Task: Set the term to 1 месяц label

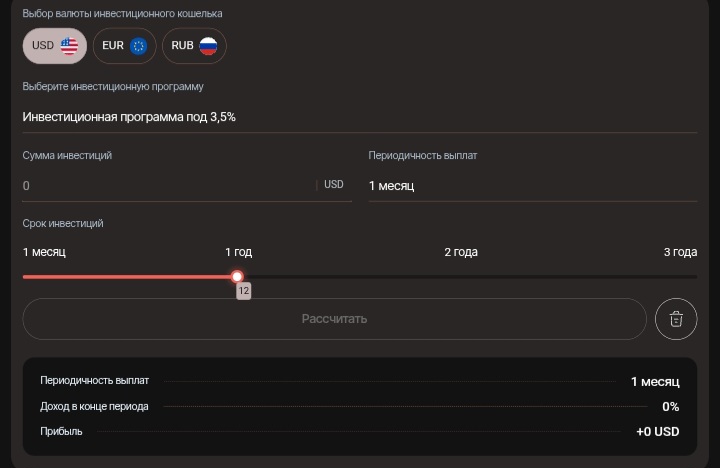Action: coord(44,252)
